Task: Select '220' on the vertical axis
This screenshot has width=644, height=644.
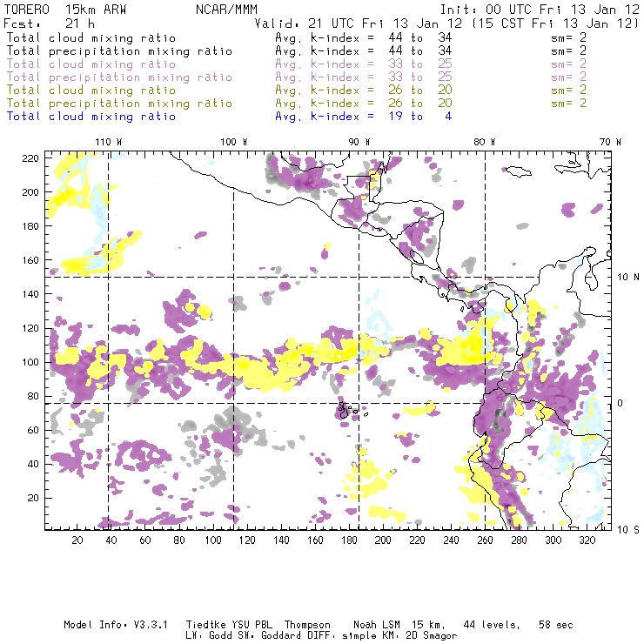Action: pyautogui.click(x=30, y=158)
